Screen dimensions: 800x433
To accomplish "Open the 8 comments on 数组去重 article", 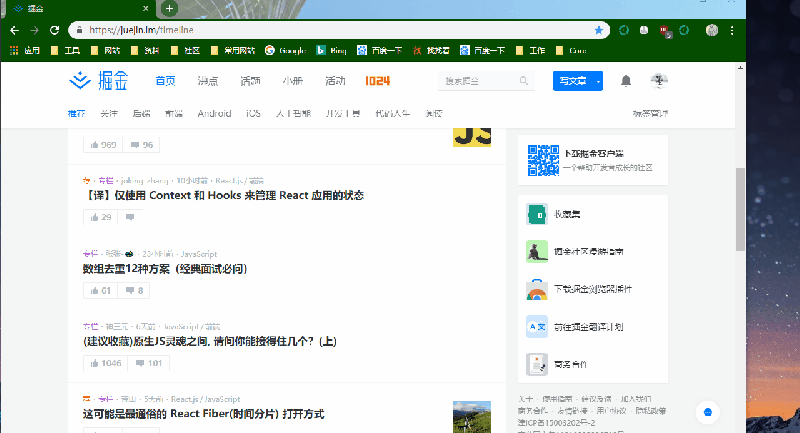I will [134, 291].
